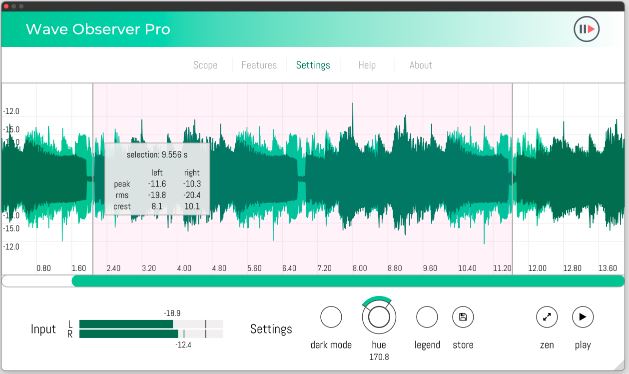Image resolution: width=629 pixels, height=374 pixels.
Task: Click the selection statistics info box
Action: point(157,179)
